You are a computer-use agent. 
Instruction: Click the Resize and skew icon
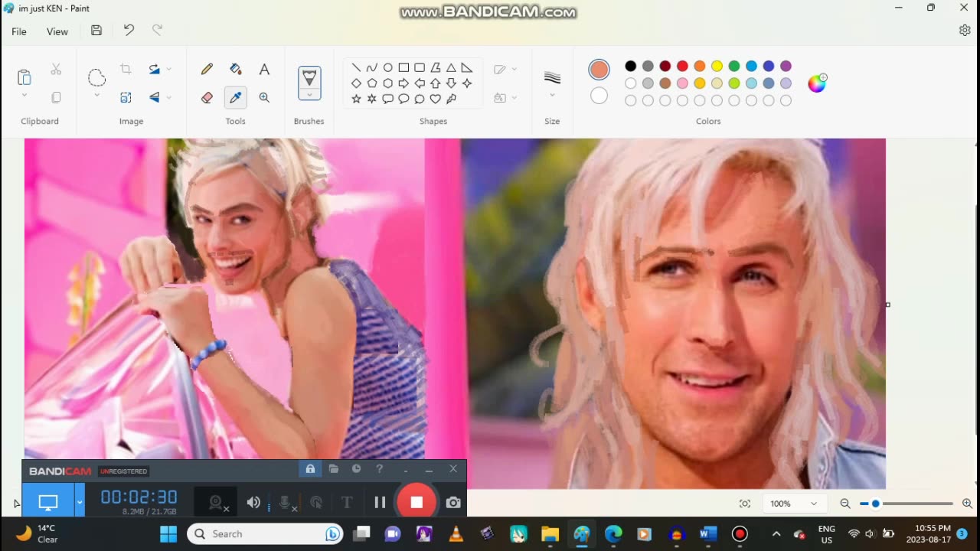pyautogui.click(x=126, y=97)
